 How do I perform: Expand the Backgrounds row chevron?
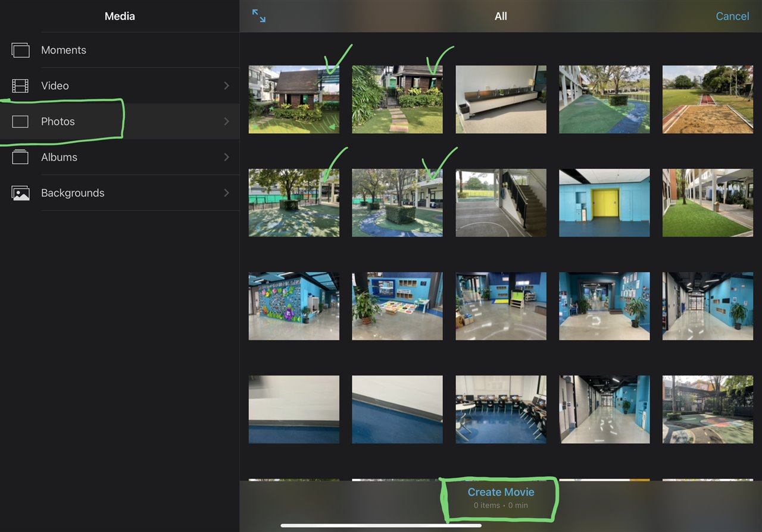(226, 193)
